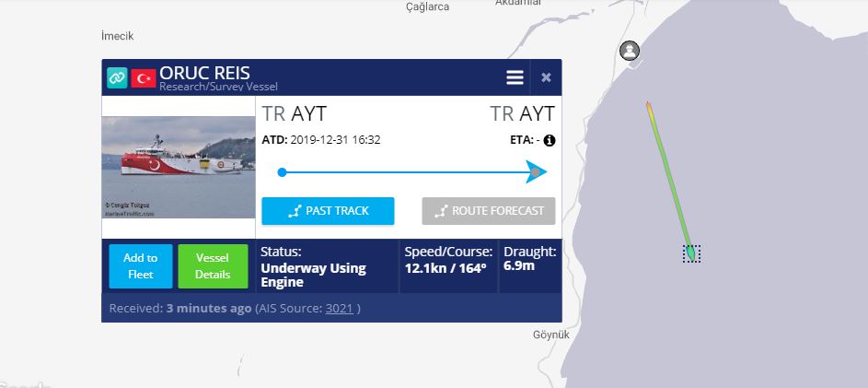Close the ORUC REIS vessel popup

coord(546,77)
